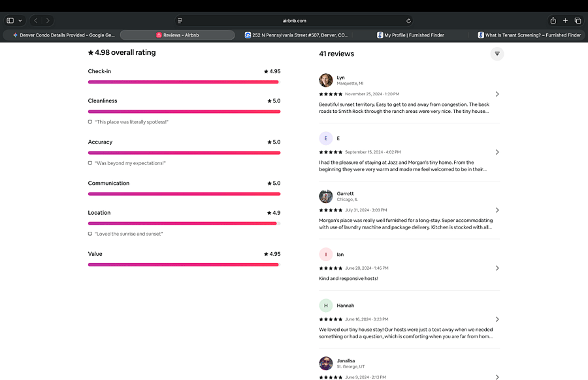The width and height of the screenshot is (588, 380).
Task: Open Garrett's profile photo
Action: point(326,197)
